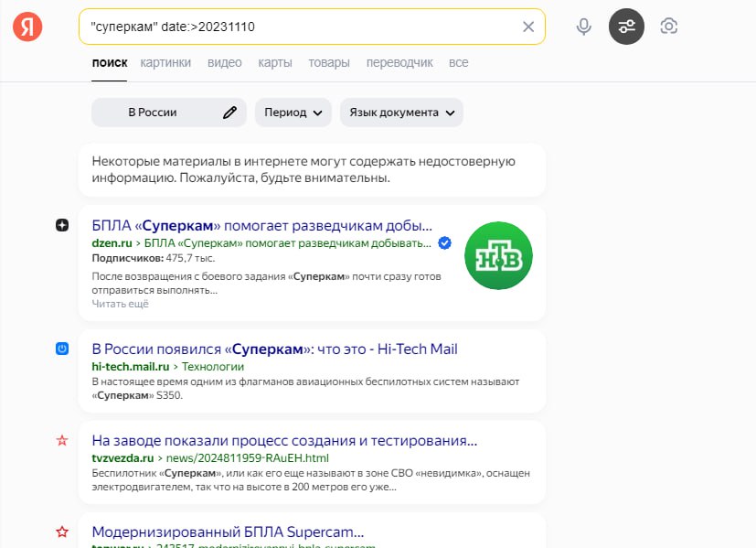
Task: Open На заводе показали процесс создания result
Action: (x=284, y=440)
